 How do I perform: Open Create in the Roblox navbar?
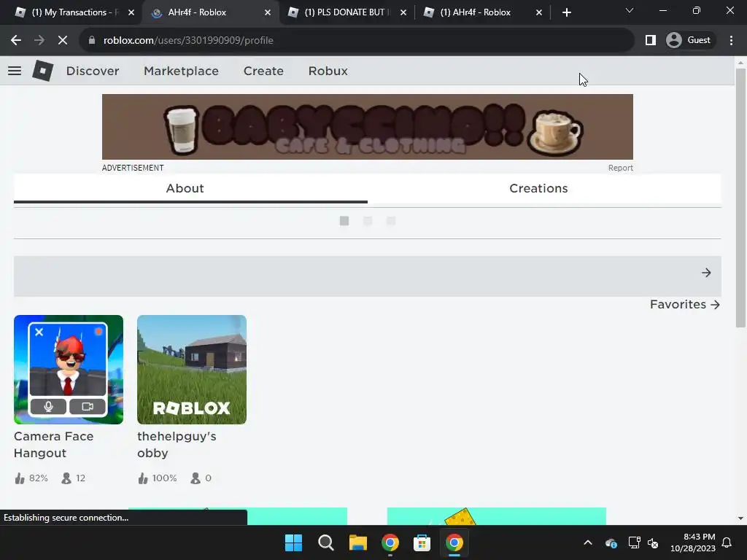pos(263,71)
